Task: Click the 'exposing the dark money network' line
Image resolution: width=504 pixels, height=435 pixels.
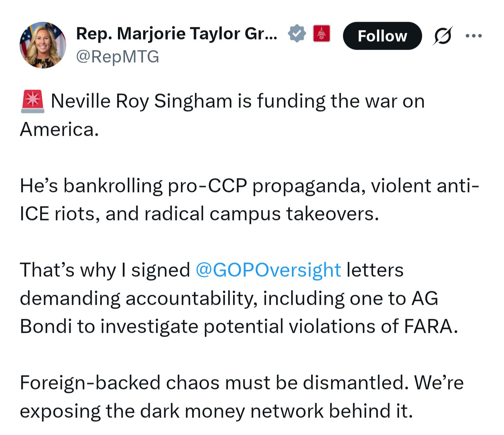Action: [216, 411]
